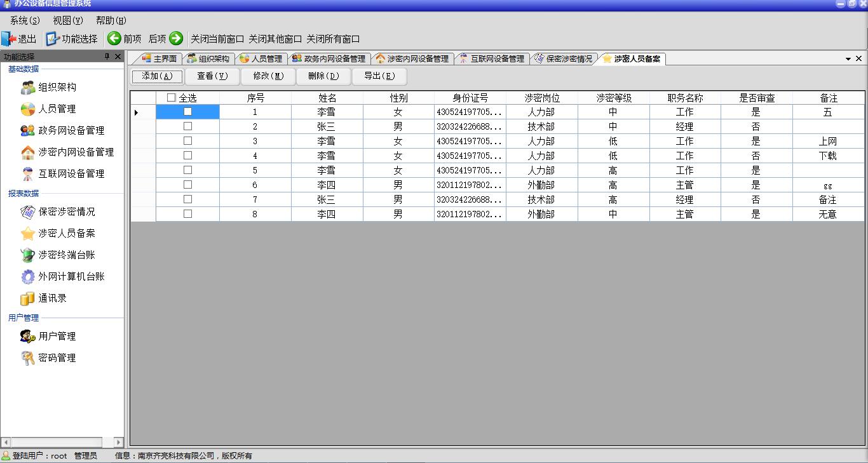Screen dimensions: 868x463
Task: Pin the 功能选择 panel with pushpin
Action: pyautogui.click(x=107, y=57)
